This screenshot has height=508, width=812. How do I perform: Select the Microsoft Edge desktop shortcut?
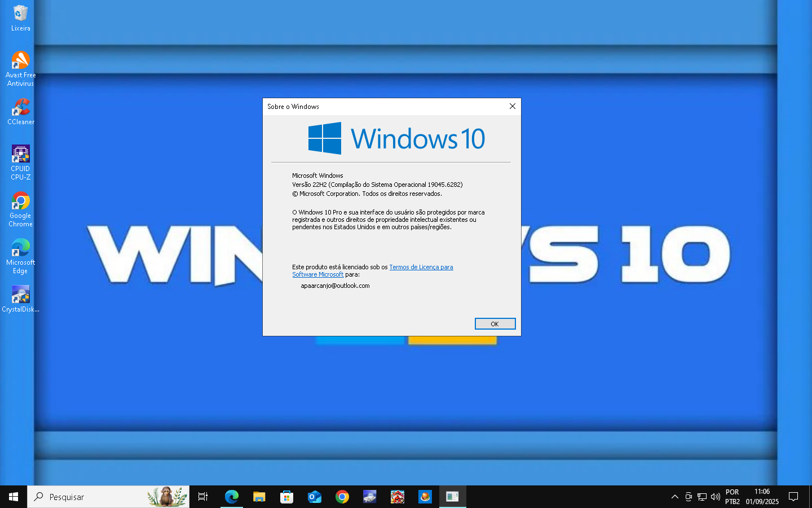(20, 256)
